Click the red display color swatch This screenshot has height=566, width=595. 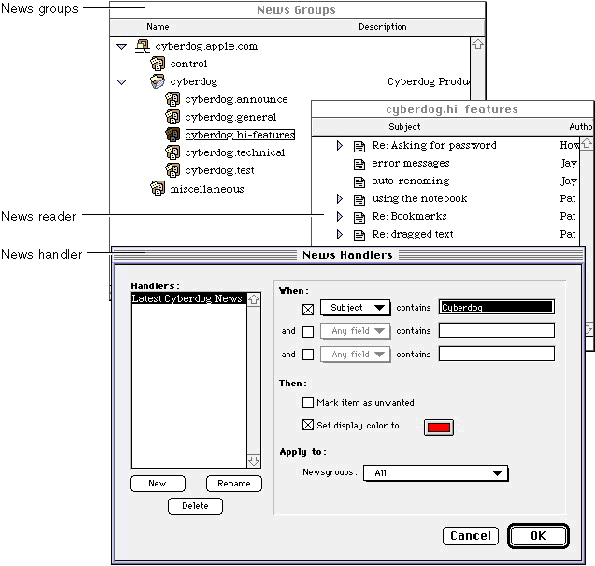[x=439, y=428]
